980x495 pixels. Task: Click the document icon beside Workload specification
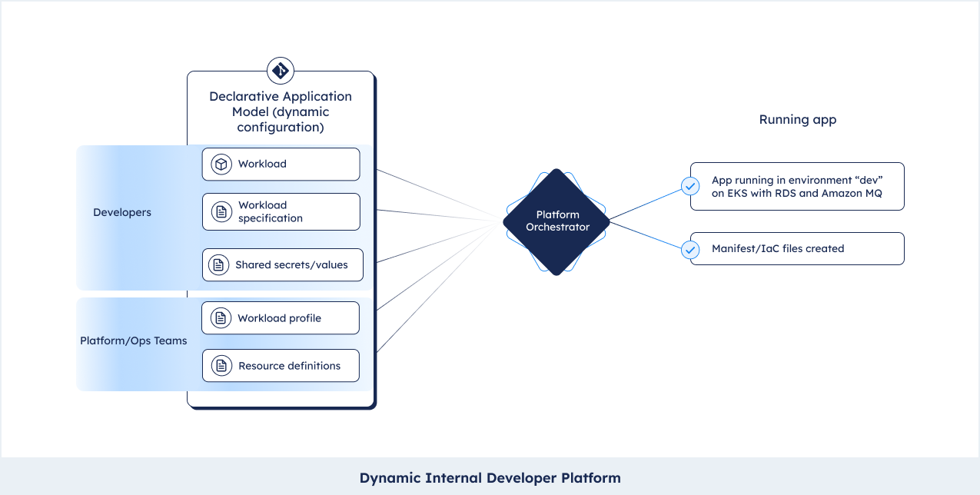pos(221,212)
